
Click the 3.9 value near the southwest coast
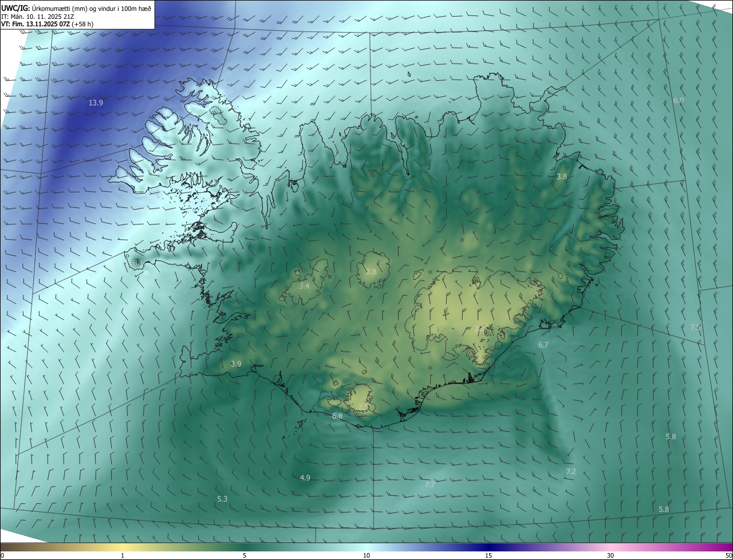(x=236, y=364)
